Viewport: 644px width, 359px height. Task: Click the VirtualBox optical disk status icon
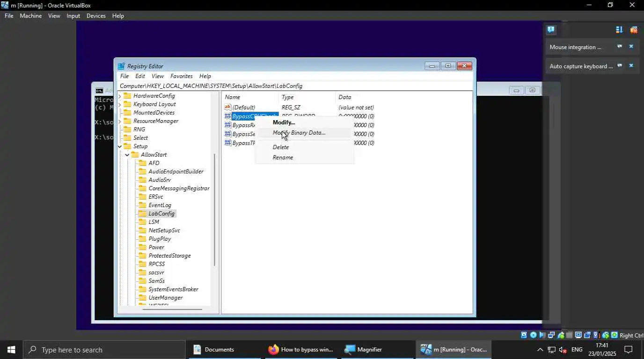tap(533, 335)
